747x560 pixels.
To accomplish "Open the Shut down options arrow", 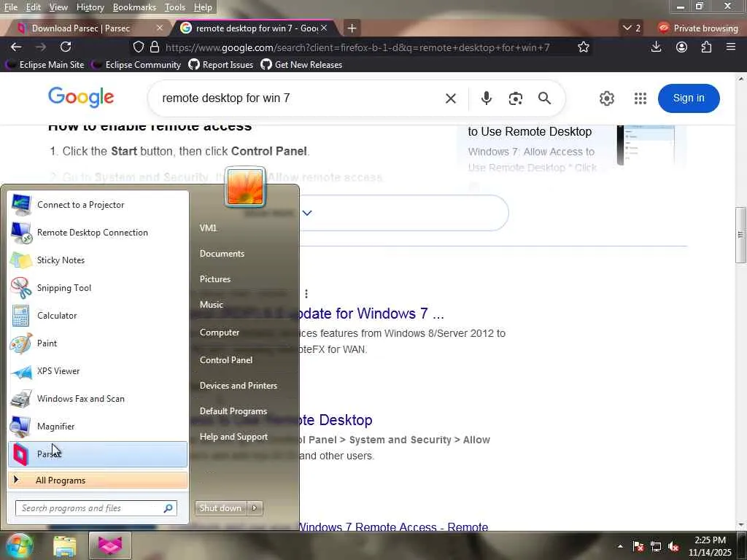I will (255, 508).
